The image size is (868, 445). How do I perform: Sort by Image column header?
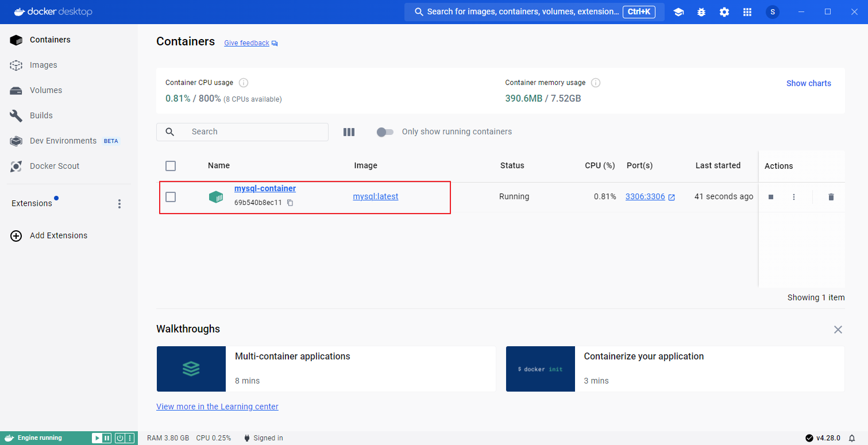point(365,165)
